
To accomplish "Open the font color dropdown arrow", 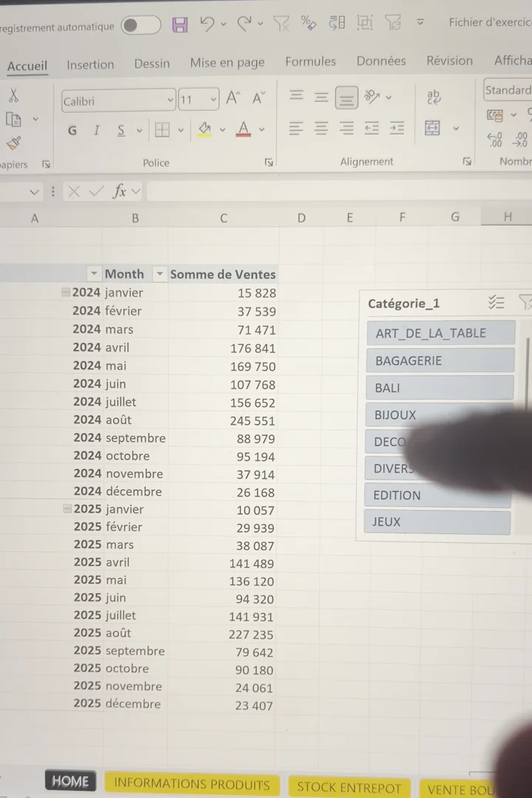I will point(262,129).
